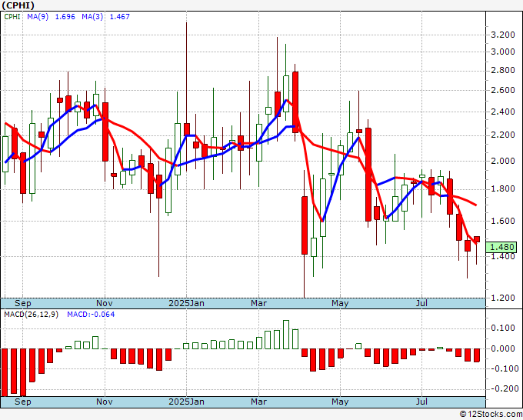
Task: Click Mar on the MACD time axis
Action: click(259, 402)
